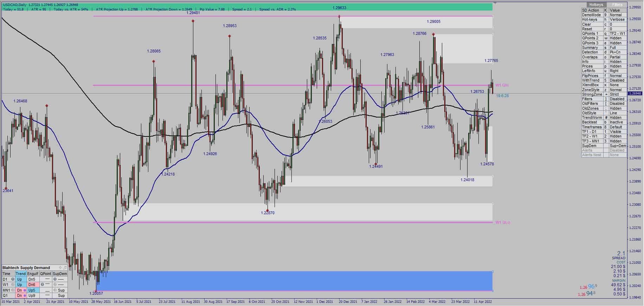Switch to the Filters tab

(x=617, y=5)
